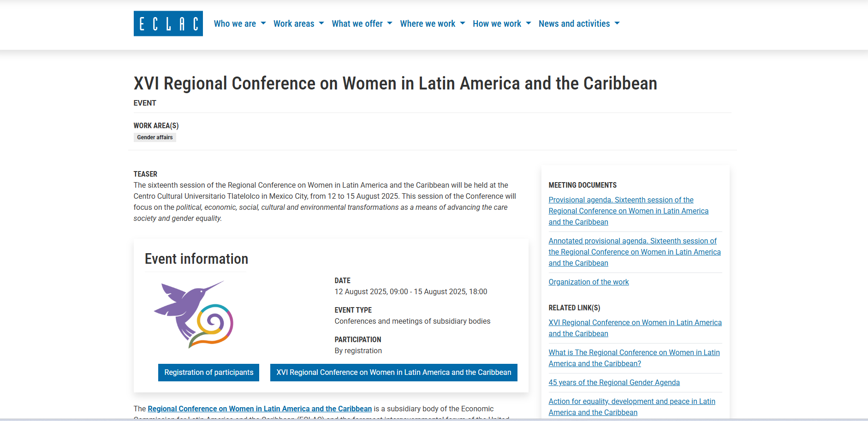This screenshot has width=868, height=421.
Task: Open 45 years of the Regional Gender Agenda
Action: coord(614,382)
